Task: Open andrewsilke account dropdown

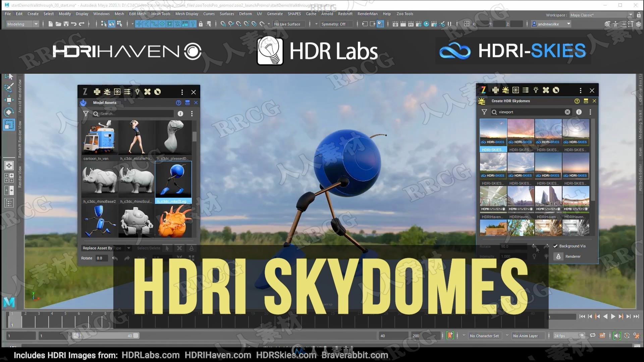Action: (x=551, y=24)
